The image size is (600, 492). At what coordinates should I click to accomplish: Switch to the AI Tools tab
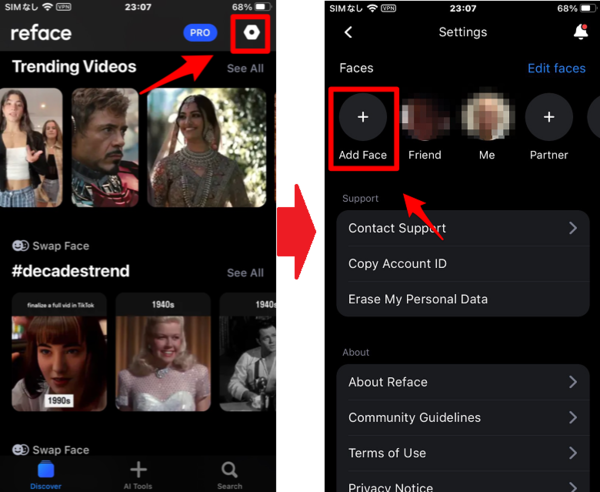tap(138, 475)
